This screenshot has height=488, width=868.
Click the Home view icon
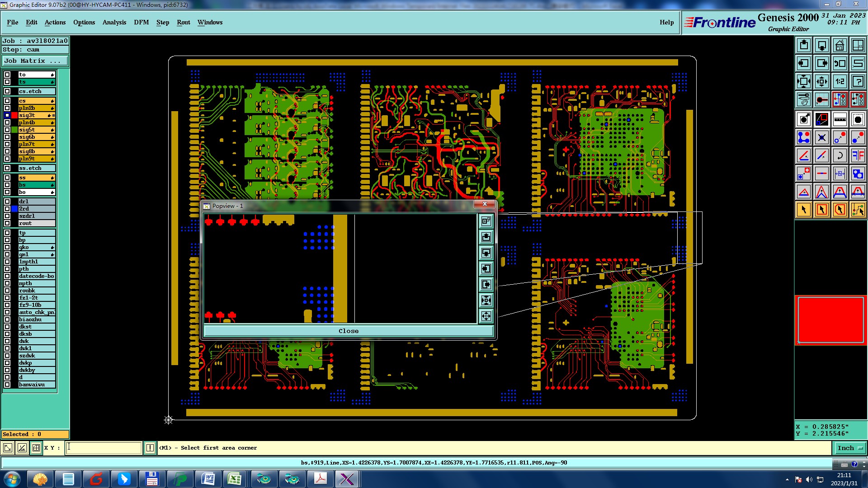tap(840, 45)
